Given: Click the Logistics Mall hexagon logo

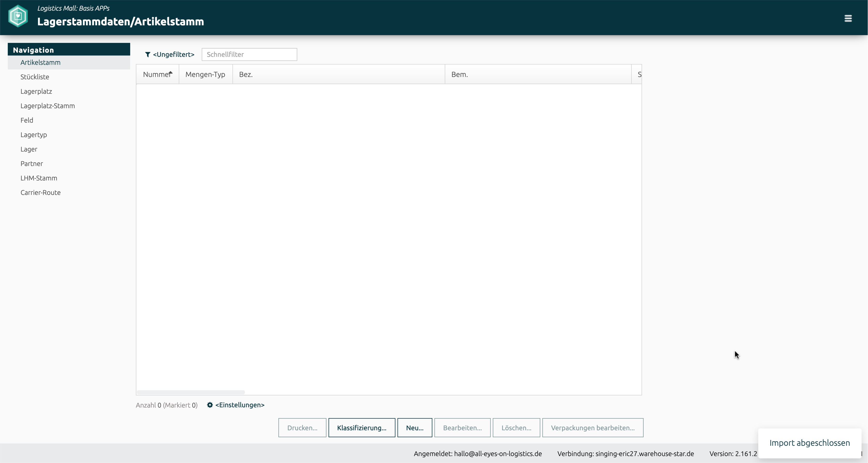Looking at the screenshot, I should (18, 16).
